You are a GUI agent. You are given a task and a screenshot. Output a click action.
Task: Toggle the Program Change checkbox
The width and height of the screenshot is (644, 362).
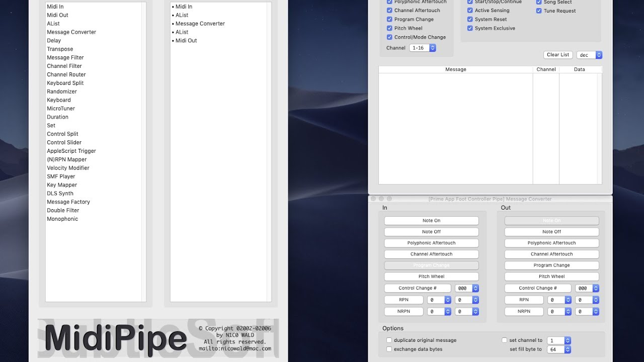tap(389, 20)
